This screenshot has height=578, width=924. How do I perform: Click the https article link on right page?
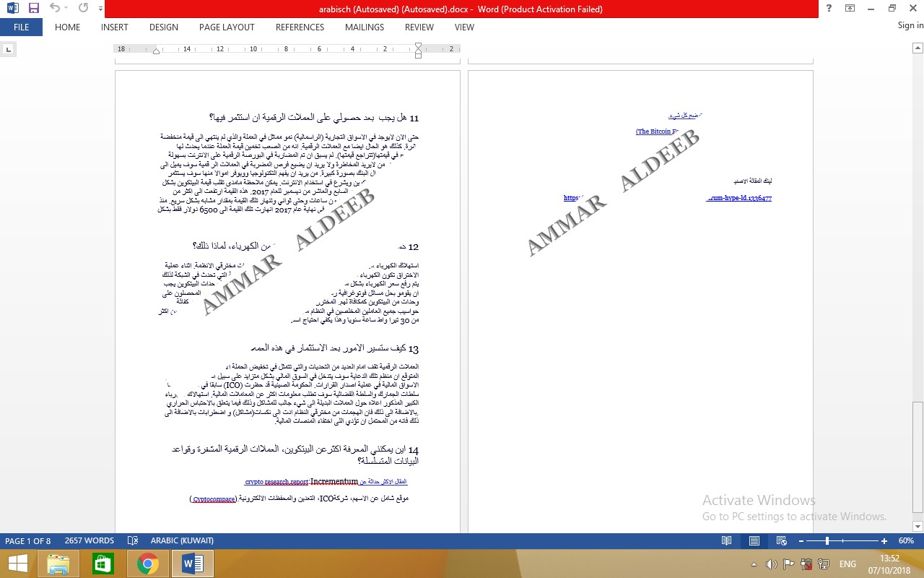668,198
